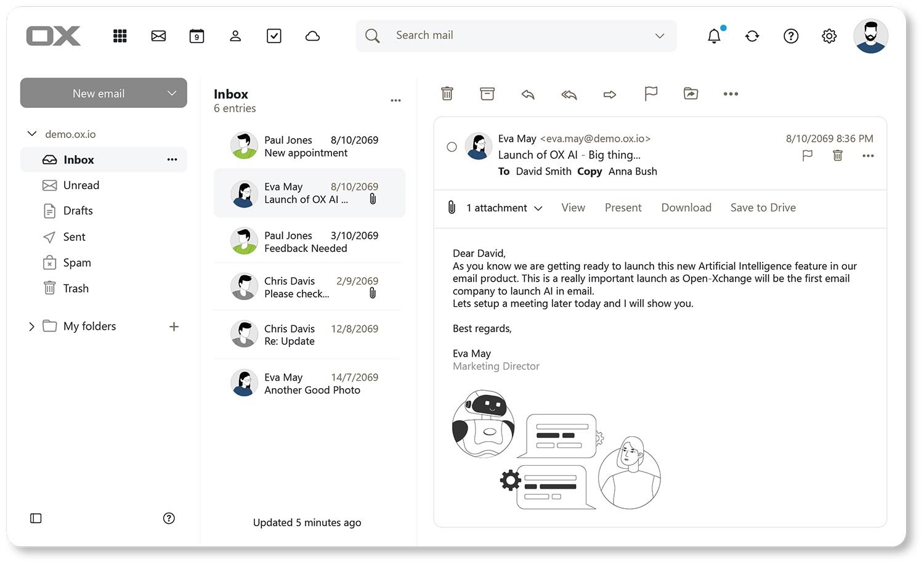Move the email to another folder
924x565 pixels.
click(x=691, y=94)
